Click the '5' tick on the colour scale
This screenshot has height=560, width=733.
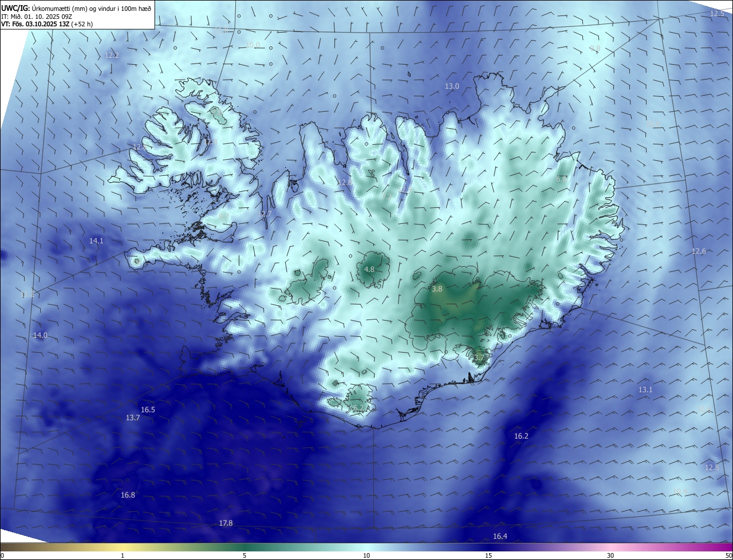pyautogui.click(x=245, y=555)
